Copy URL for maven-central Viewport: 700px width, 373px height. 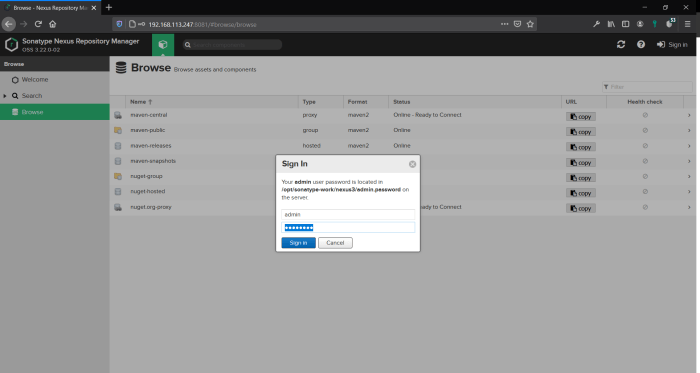click(581, 116)
